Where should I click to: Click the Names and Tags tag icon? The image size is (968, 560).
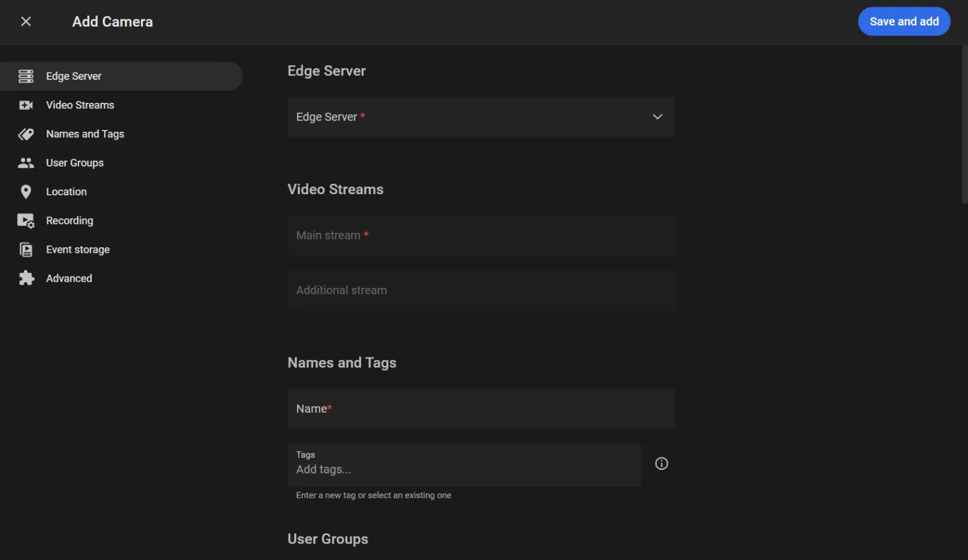coord(26,134)
